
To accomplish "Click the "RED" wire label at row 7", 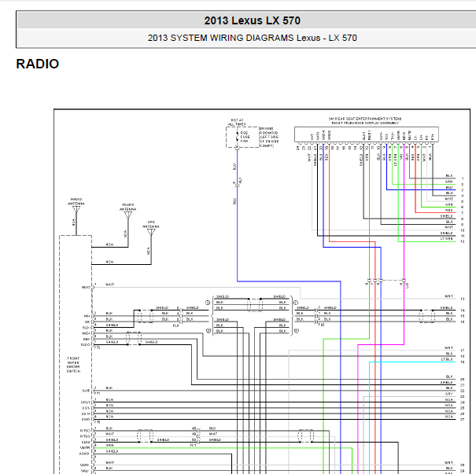I will 449,210.
